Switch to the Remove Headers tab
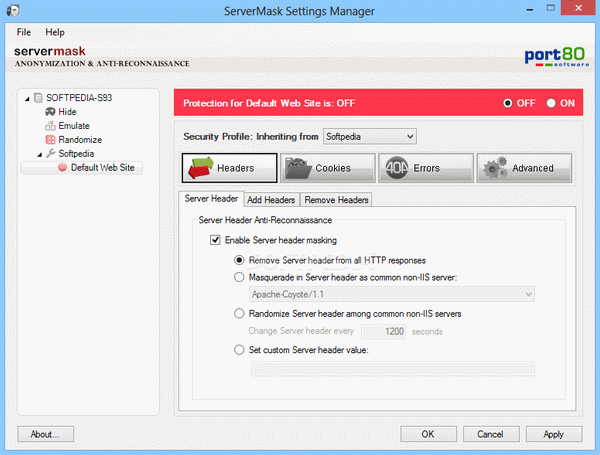 (336, 200)
